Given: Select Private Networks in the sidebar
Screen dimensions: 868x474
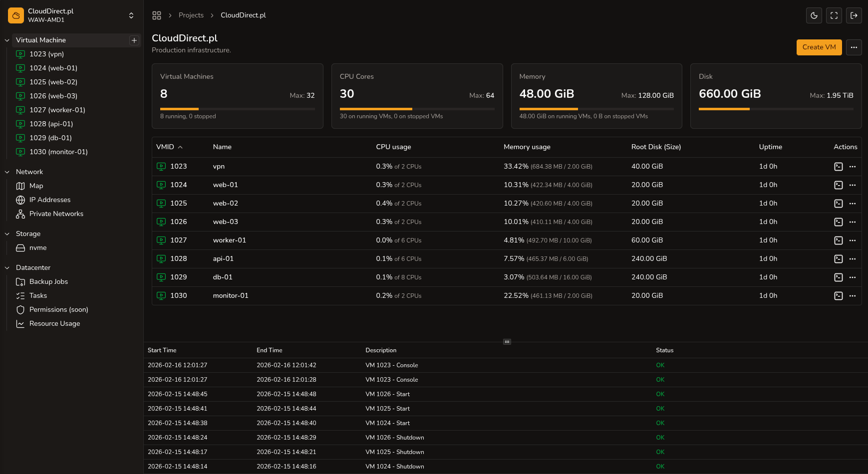Looking at the screenshot, I should pyautogui.click(x=56, y=214).
